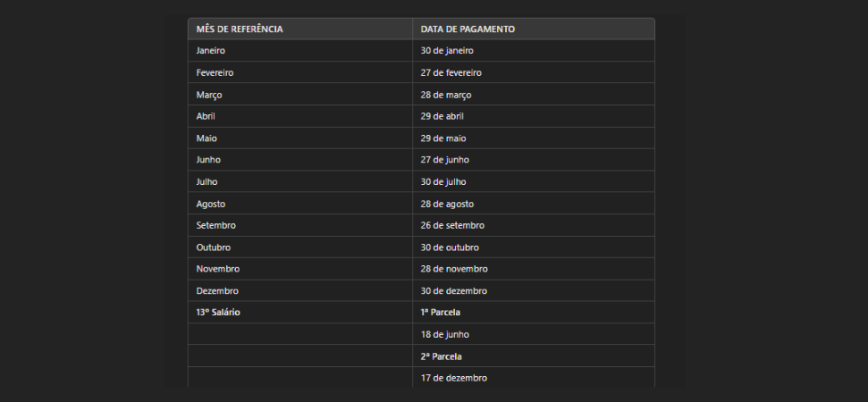Click the 30 de dezembro date cell
The image size is (868, 402).
coord(453,291)
